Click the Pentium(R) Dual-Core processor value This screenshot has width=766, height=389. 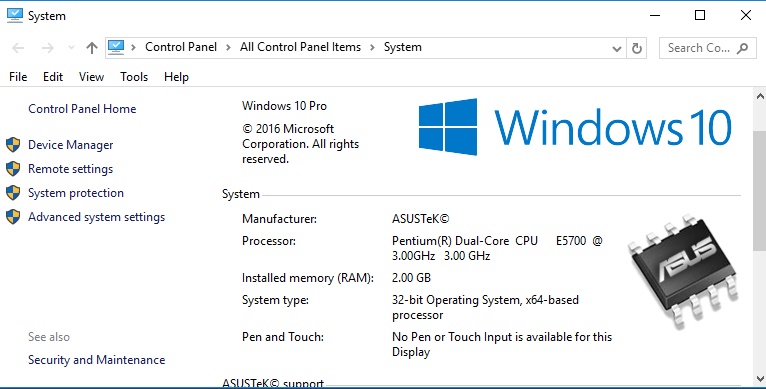pos(497,248)
